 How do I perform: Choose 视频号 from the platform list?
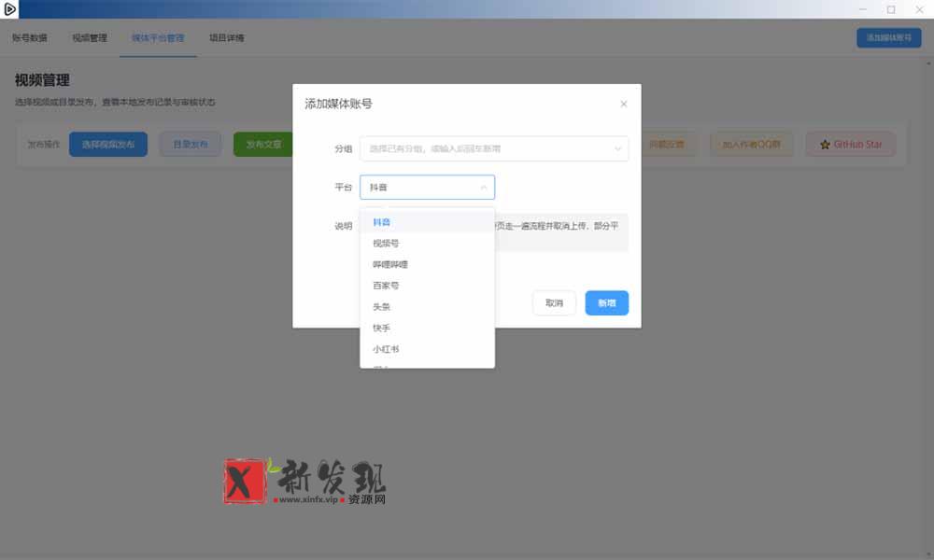point(427,244)
